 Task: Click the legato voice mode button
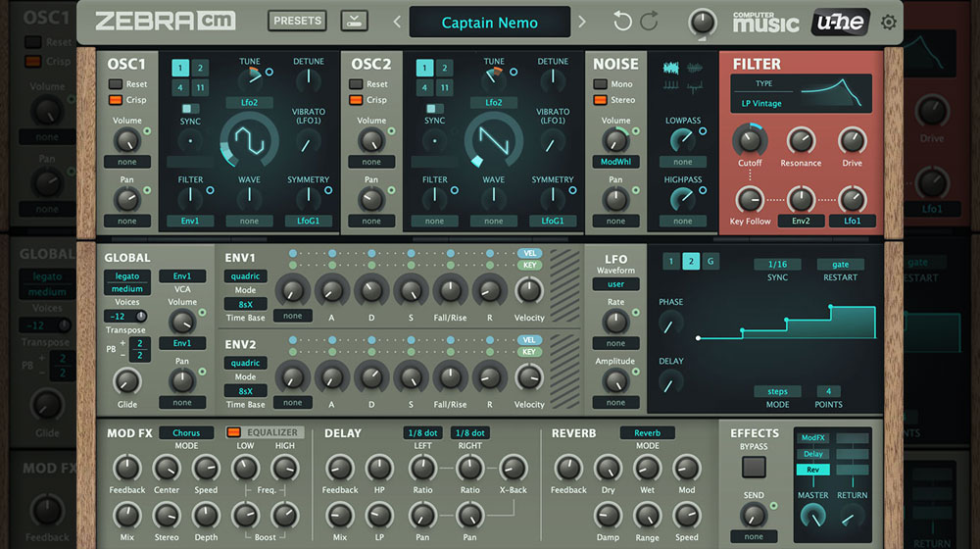coord(126,275)
